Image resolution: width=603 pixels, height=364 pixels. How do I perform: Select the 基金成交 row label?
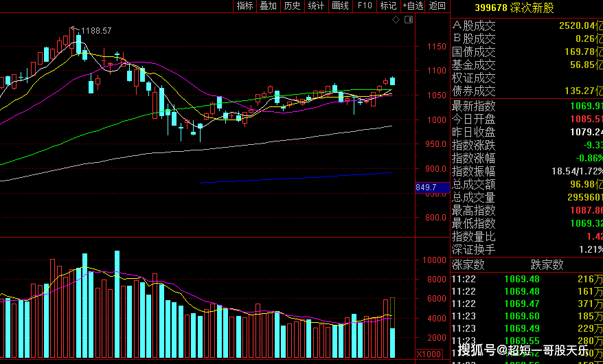[473, 65]
